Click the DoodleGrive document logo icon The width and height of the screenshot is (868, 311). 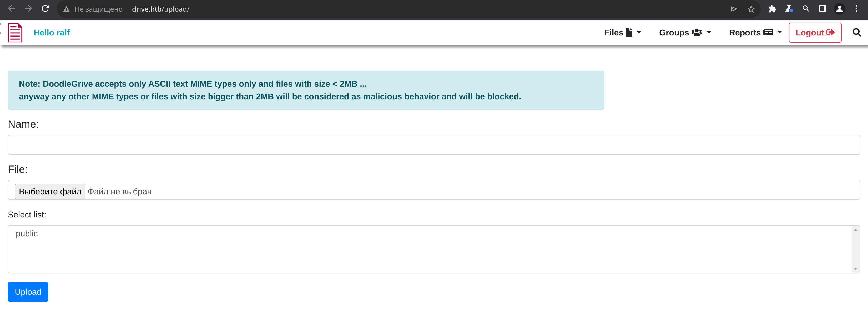tap(15, 33)
